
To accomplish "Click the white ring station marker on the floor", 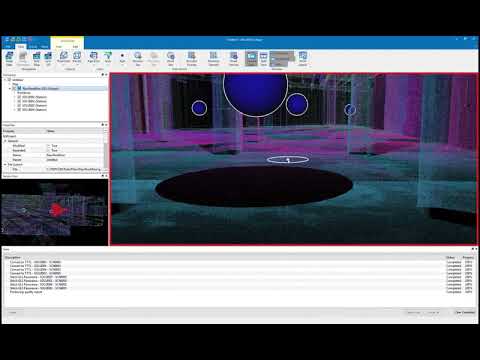I will point(288,160).
